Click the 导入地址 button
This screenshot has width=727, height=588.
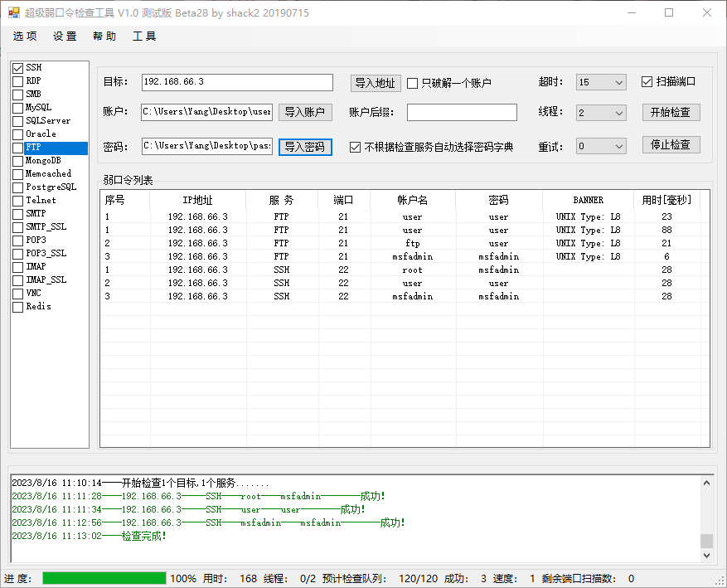point(376,83)
